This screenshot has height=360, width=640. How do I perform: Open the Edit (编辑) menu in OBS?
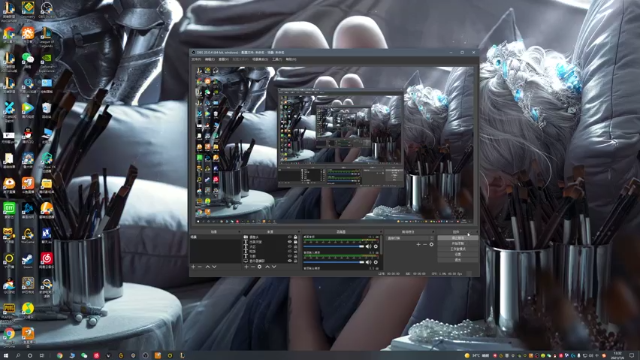click(x=209, y=59)
